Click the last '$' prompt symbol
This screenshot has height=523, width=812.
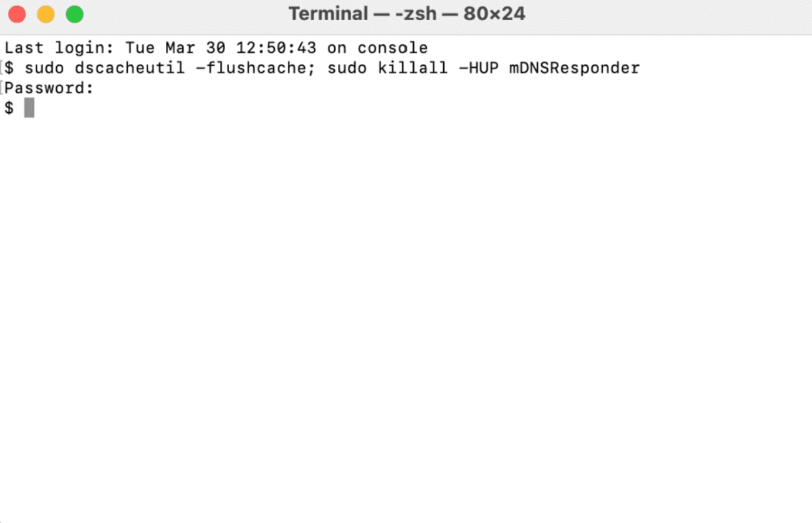pos(9,108)
